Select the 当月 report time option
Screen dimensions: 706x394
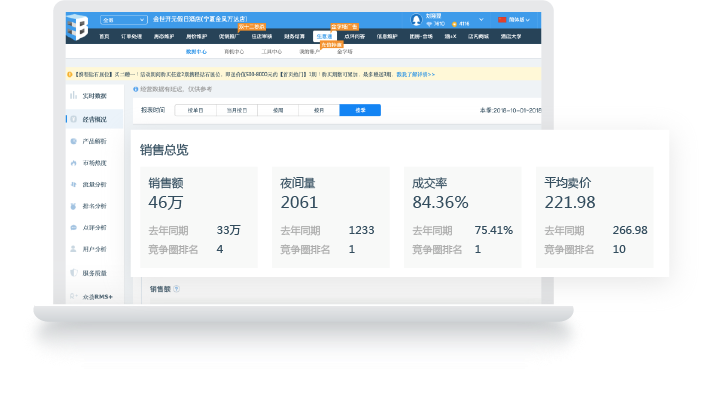pyautogui.click(x=237, y=110)
